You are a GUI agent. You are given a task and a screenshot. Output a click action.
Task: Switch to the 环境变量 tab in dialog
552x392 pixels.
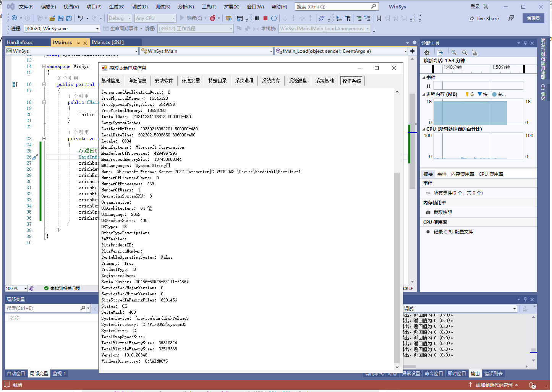point(191,81)
